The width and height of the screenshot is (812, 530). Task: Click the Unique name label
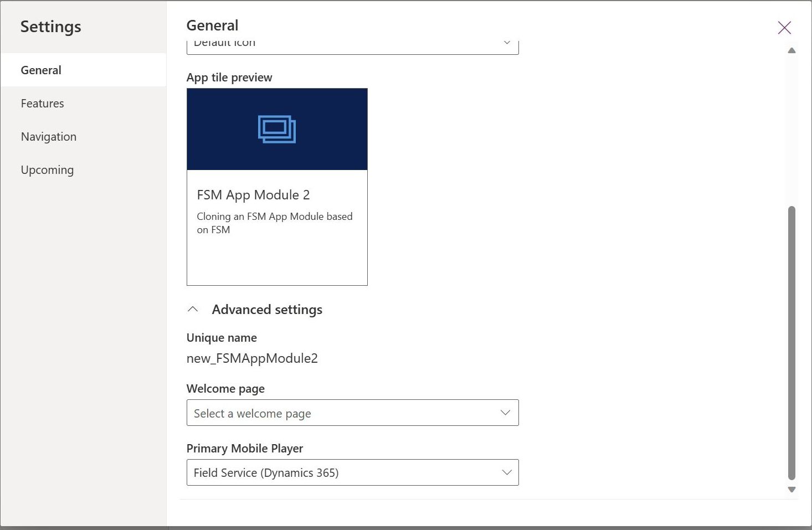click(x=222, y=338)
